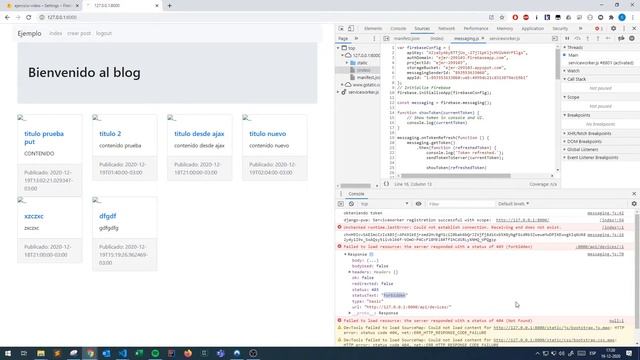Click the logout navbar link
Image resolution: width=640 pixels, height=360 pixels.
104,33
